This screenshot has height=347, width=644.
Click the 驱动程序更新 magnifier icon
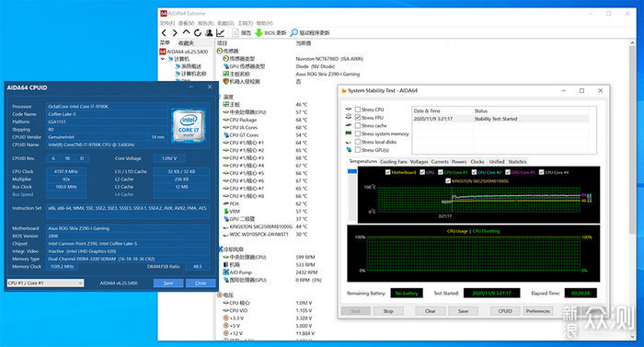click(294, 33)
